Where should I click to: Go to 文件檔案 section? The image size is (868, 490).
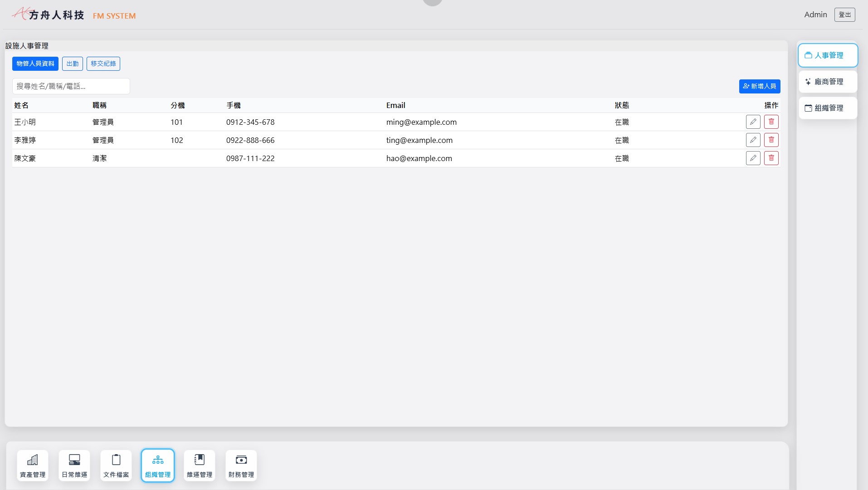pyautogui.click(x=116, y=465)
